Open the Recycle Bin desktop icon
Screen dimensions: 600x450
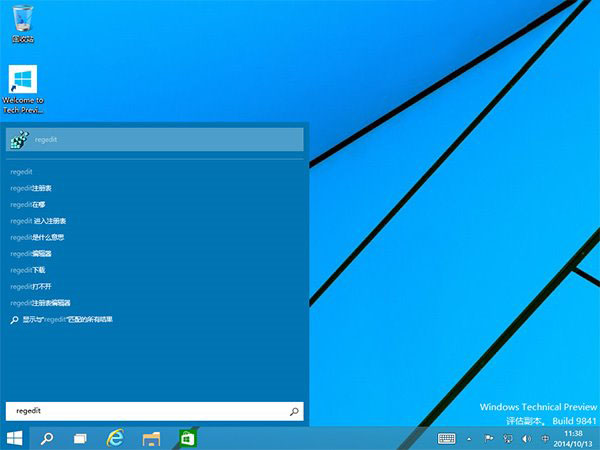22,22
